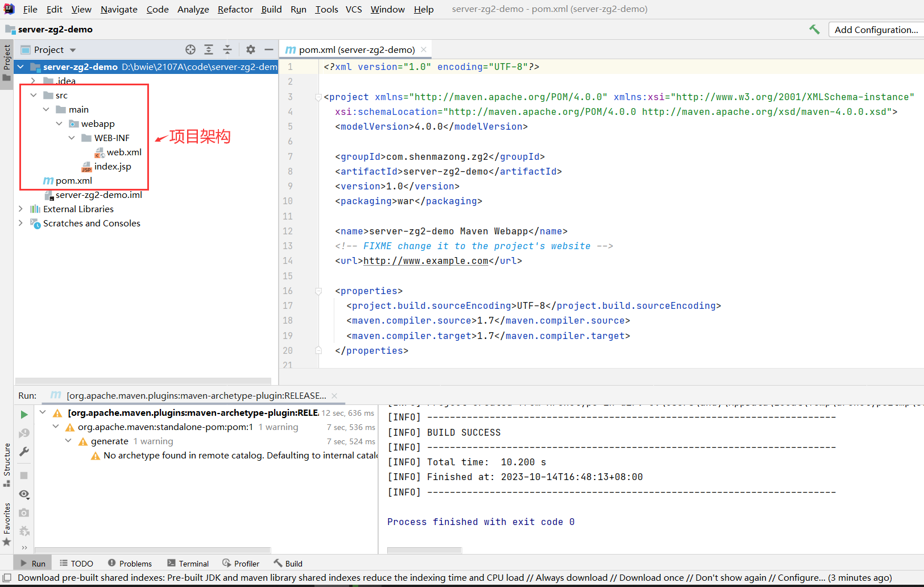The image size is (924, 587).
Task: Click shared indexes notification in status bar
Action: pyautogui.click(x=454, y=578)
